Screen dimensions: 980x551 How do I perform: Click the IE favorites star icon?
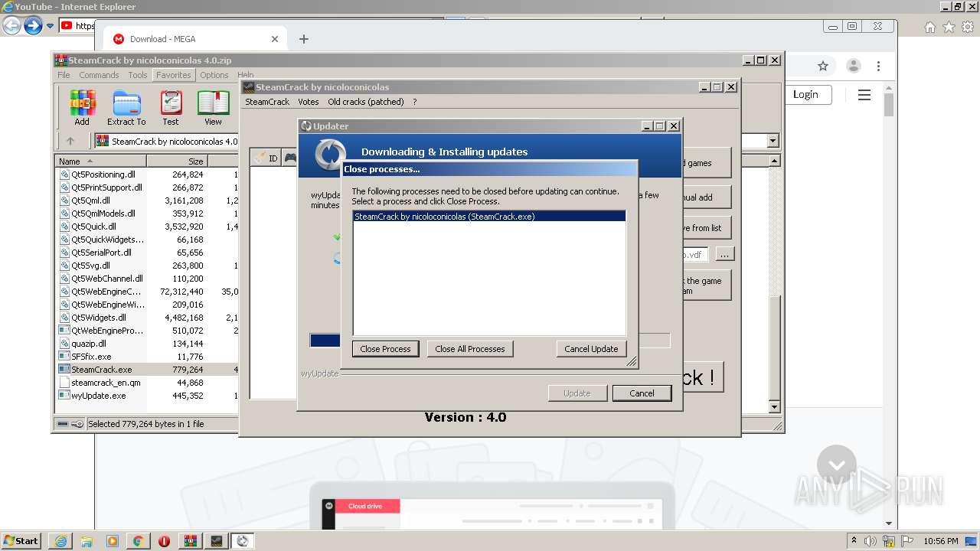point(949,27)
